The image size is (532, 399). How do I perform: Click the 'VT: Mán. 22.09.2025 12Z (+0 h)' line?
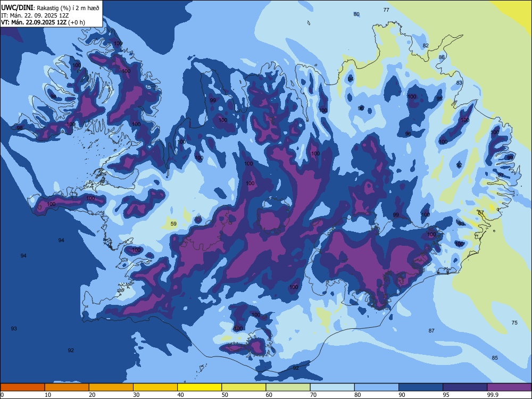click(43, 22)
